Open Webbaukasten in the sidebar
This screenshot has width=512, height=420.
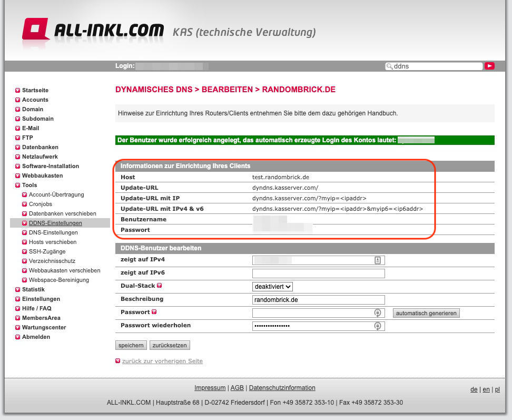pyautogui.click(x=43, y=175)
